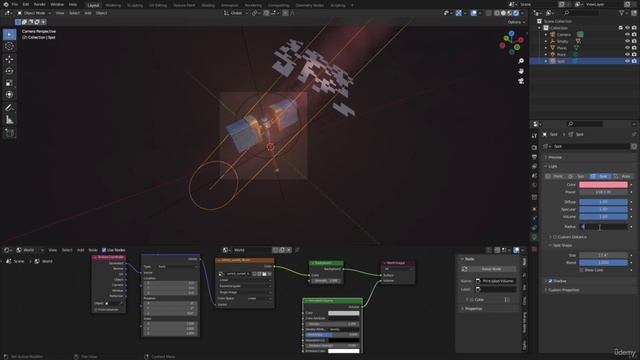Select the Select Box tool in viewport toolbar
This screenshot has height=360, width=640.
pyautogui.click(x=9, y=34)
